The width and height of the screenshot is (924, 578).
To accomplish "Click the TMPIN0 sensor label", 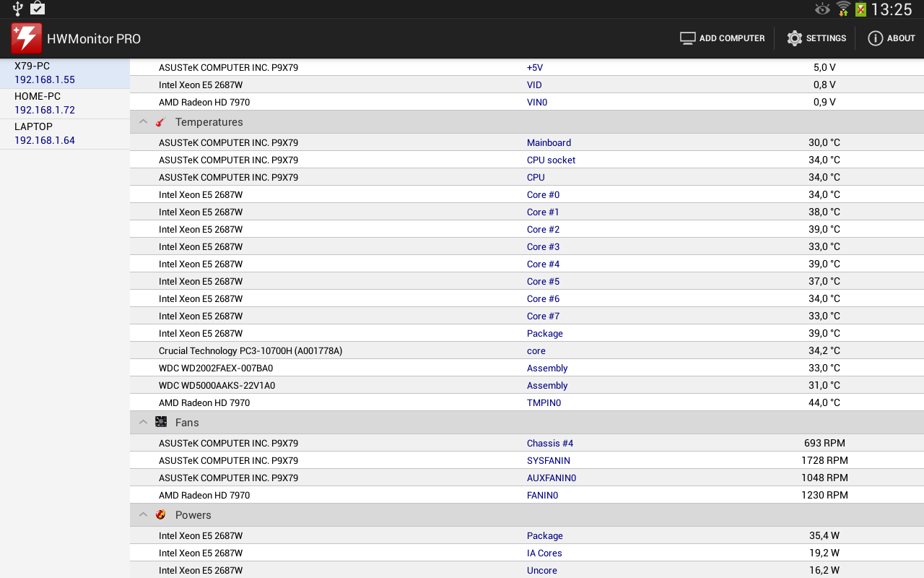I will [544, 402].
